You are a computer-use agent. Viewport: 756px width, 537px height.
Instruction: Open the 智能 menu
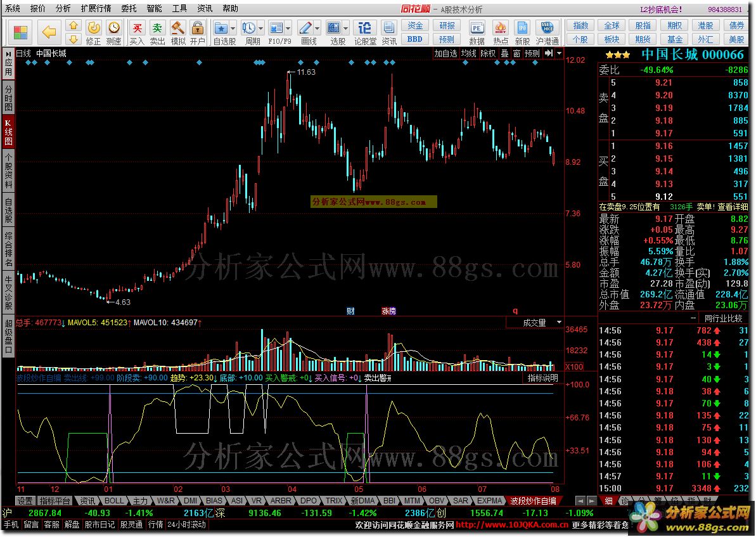[154, 8]
